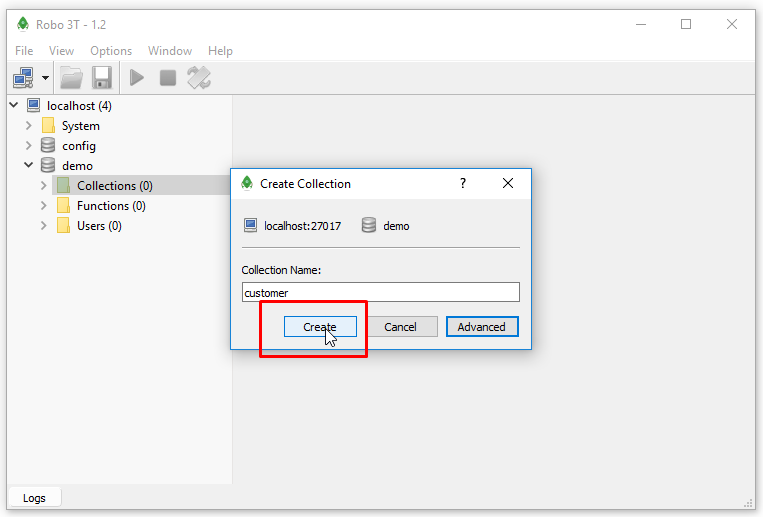Select the localhost computer icon in tree
763x517 pixels.
pos(34,106)
